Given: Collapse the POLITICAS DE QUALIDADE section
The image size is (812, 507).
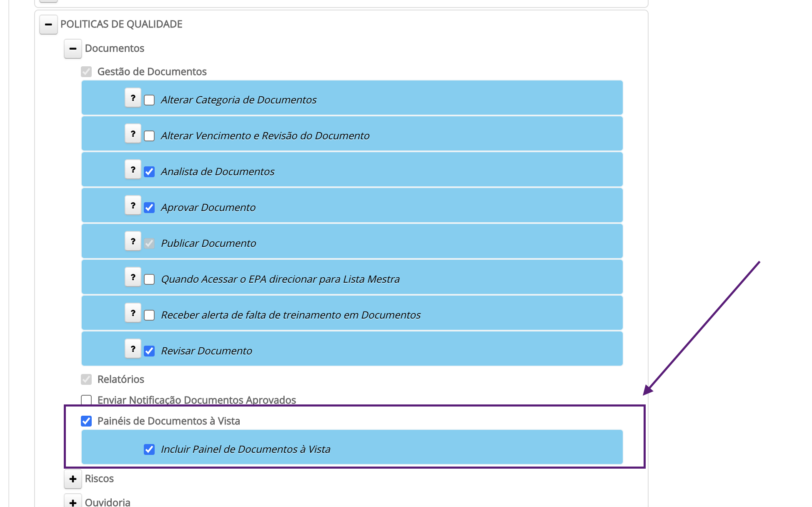Looking at the screenshot, I should tap(48, 25).
